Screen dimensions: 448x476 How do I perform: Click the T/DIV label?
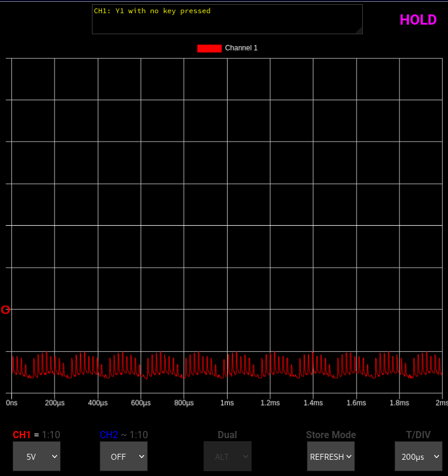(418, 435)
